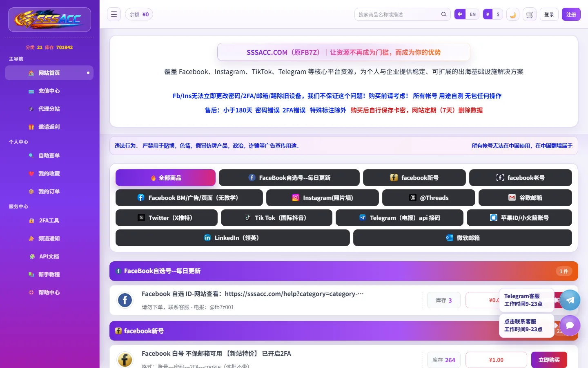This screenshot has height=368, width=588.
Task: Select FaceBook自选号--每日更新 category tab
Action: click(289, 178)
